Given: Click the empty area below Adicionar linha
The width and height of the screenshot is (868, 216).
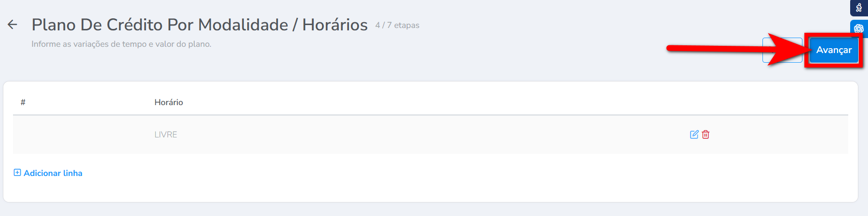Looking at the screenshot, I should [x=430, y=190].
